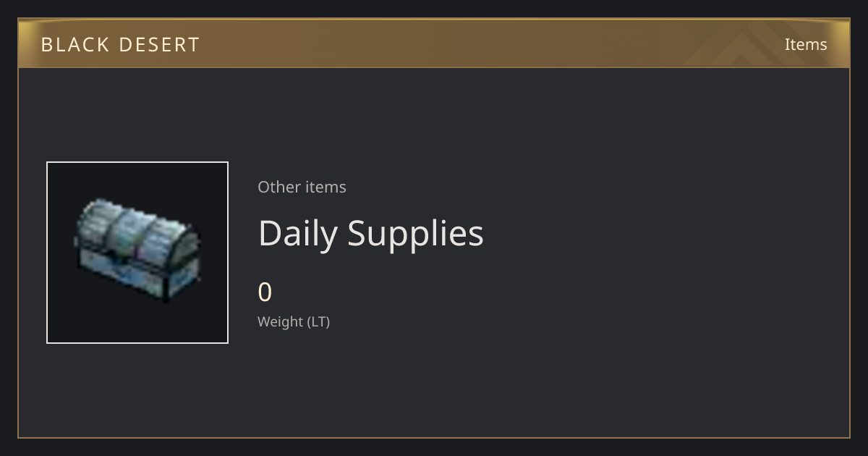Click the word BLACK in header title

[x=75, y=45]
